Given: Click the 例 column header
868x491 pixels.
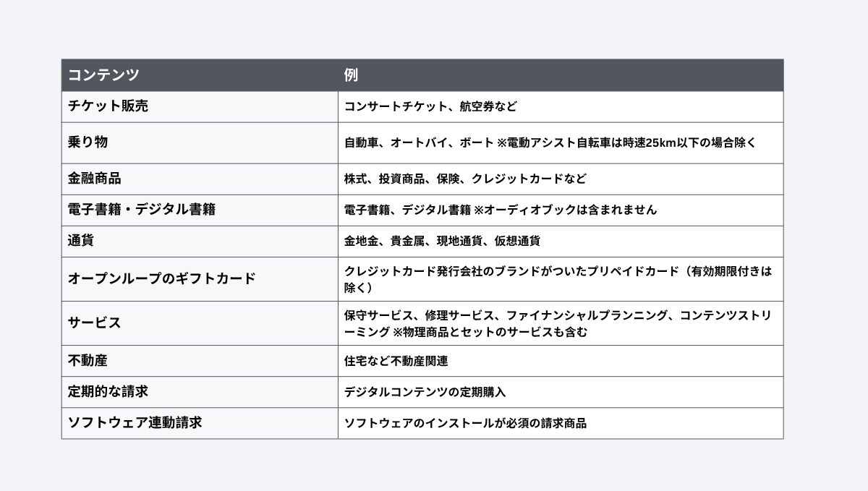Looking at the screenshot, I should [561, 75].
